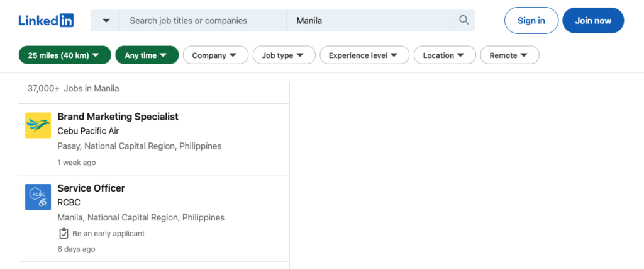
Task: Click the LinkedIn logo
Action: tap(46, 20)
